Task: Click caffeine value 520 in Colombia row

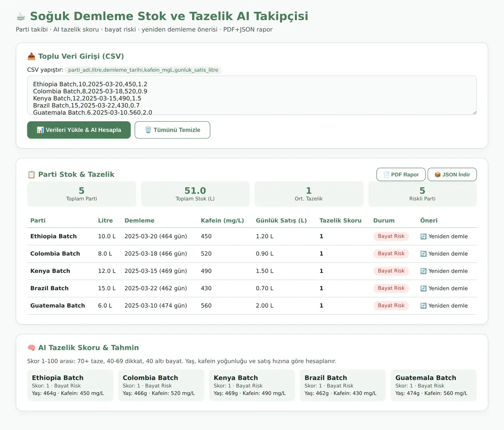Action: pyautogui.click(x=206, y=254)
